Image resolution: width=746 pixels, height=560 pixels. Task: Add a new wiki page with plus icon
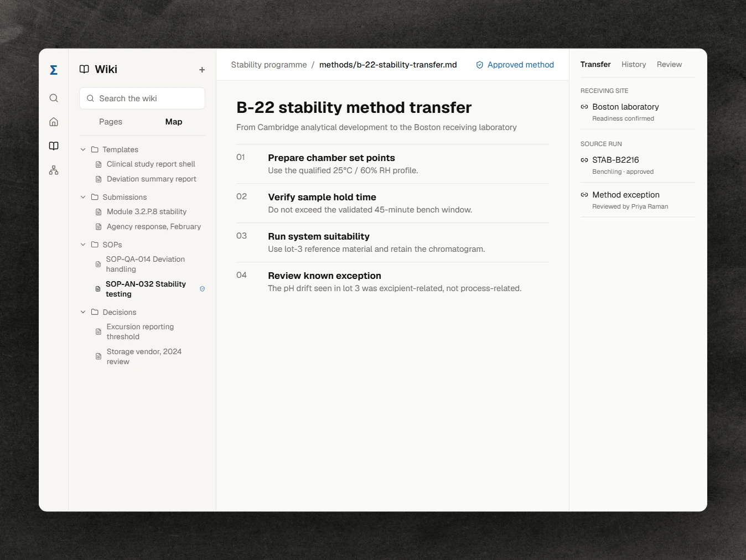(x=202, y=70)
